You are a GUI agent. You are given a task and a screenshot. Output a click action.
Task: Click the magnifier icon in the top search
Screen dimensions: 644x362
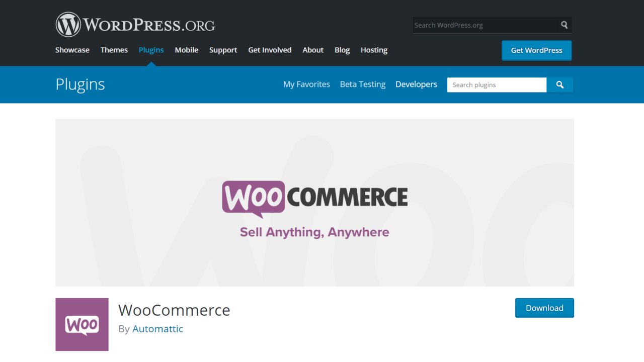point(565,25)
